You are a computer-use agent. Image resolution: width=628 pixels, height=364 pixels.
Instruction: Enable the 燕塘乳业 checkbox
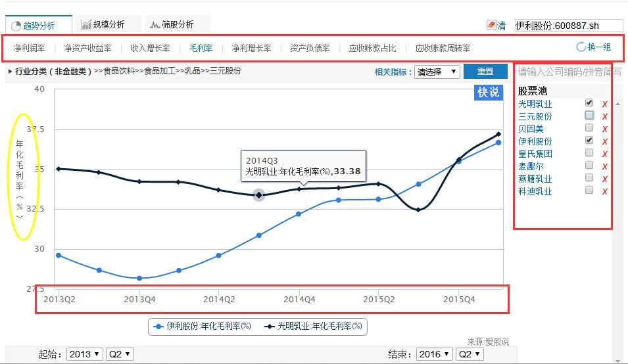point(589,177)
